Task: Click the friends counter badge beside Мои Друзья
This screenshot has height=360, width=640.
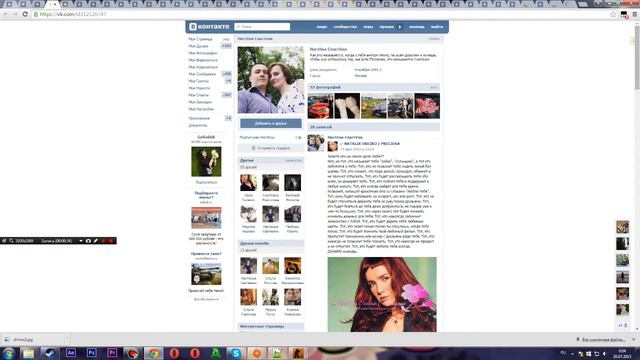Action: point(226,46)
